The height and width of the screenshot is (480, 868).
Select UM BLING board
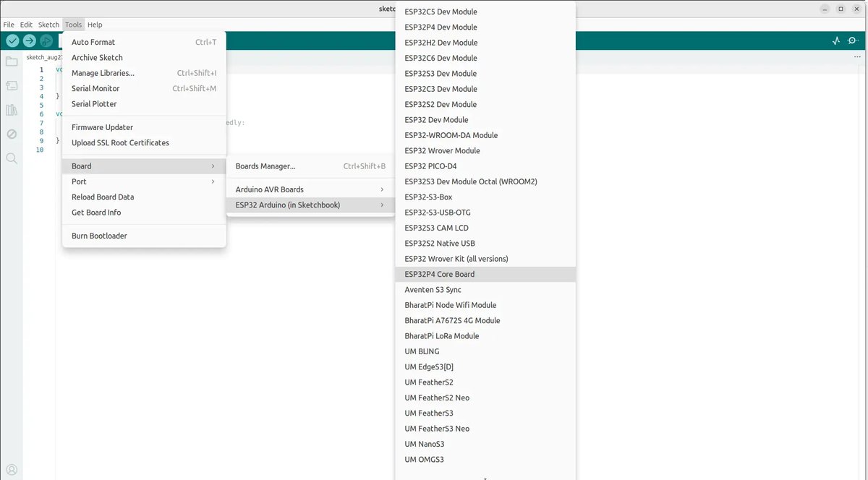click(485, 351)
